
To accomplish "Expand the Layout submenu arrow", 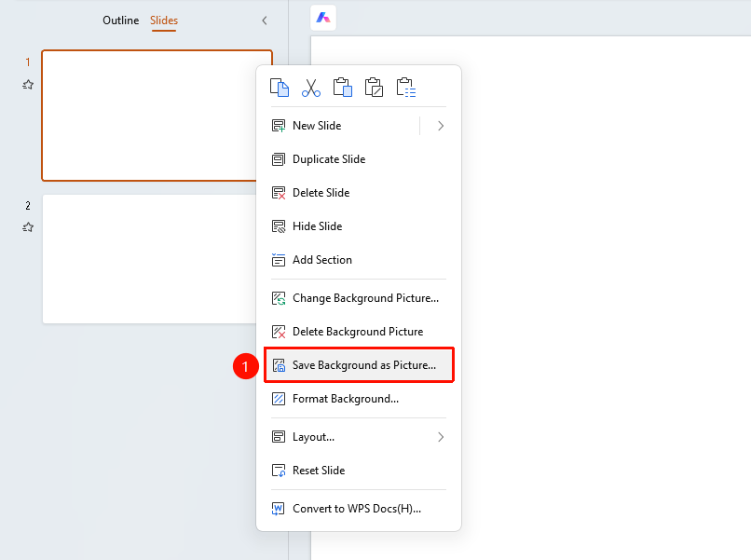I will point(441,437).
